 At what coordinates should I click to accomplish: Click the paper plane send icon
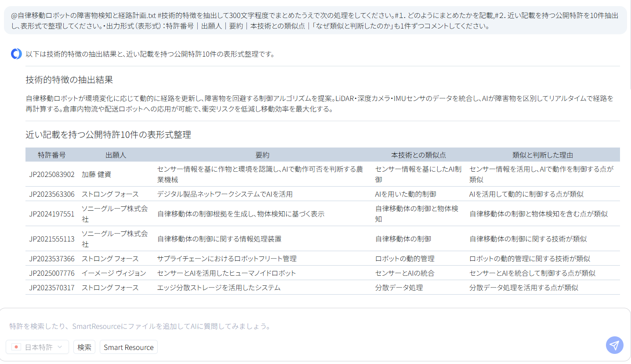point(614,345)
